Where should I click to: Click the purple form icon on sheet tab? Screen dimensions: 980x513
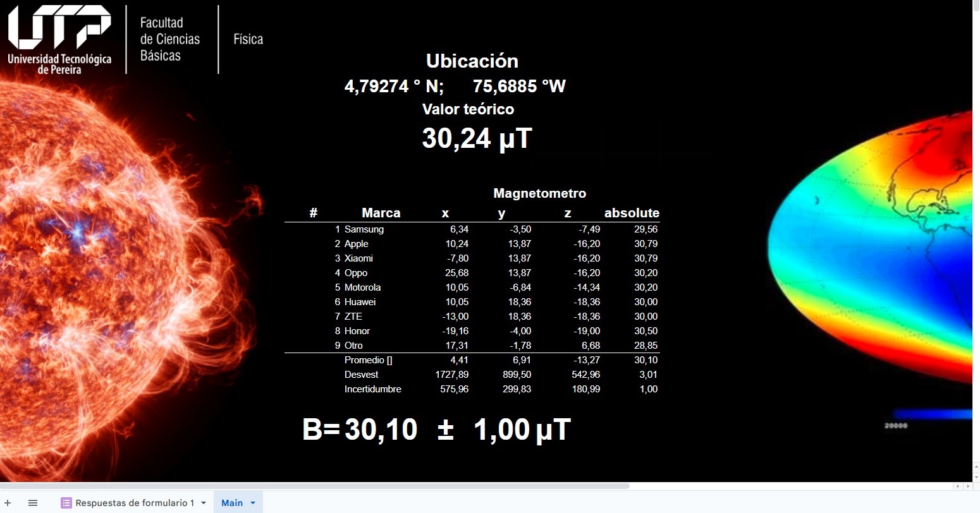(x=66, y=503)
